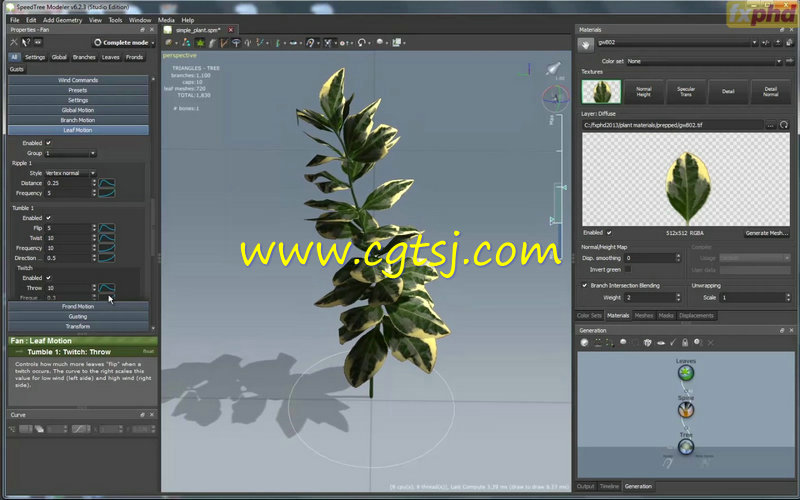This screenshot has height=500, width=800.
Task: Click the What's This help cursor icon
Action: click(x=26, y=42)
